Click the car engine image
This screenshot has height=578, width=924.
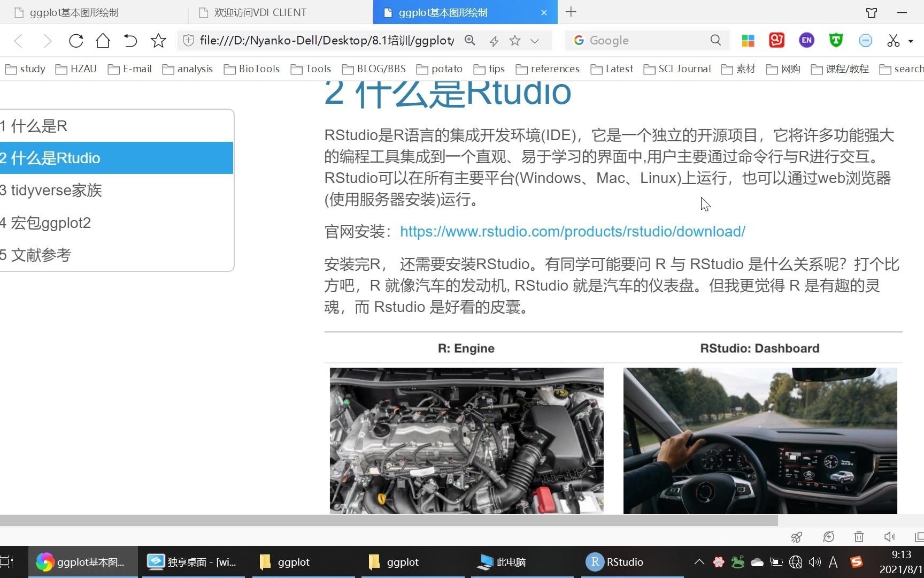pyautogui.click(x=466, y=440)
